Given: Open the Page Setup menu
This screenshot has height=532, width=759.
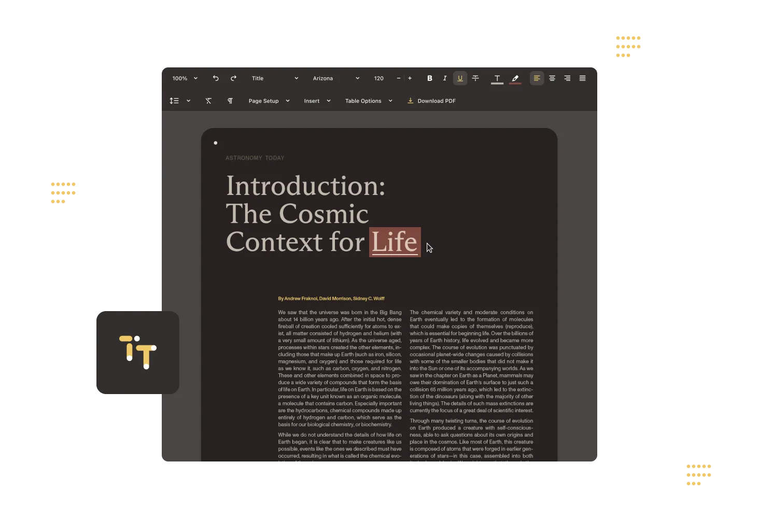Looking at the screenshot, I should [269, 101].
